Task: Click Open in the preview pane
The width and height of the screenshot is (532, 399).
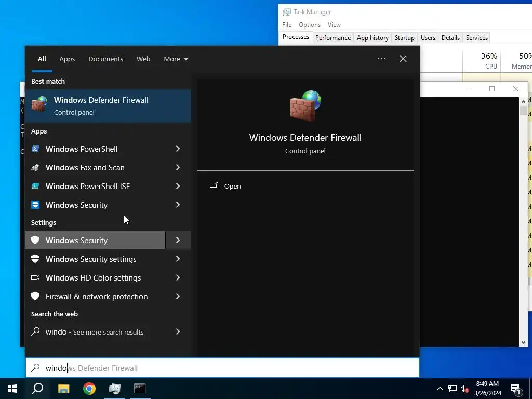Action: (x=232, y=186)
